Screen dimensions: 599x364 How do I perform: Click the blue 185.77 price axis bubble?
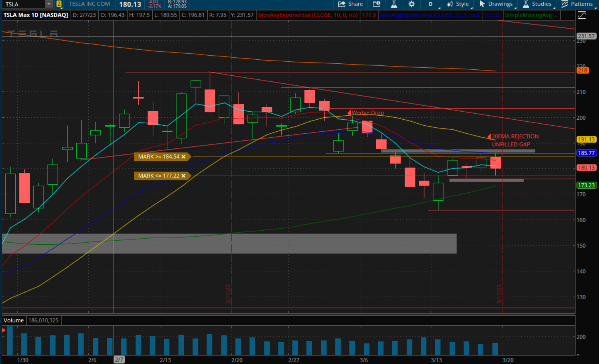[x=586, y=153]
